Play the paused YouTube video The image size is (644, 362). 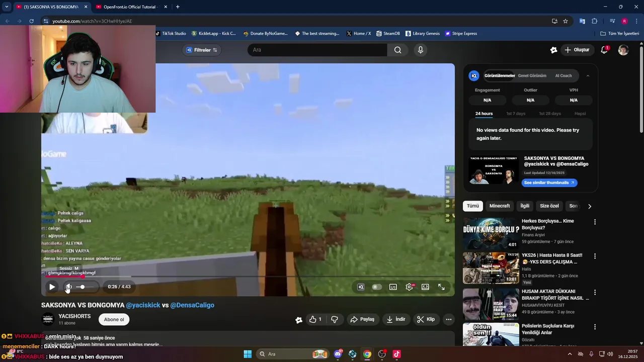[52, 287]
